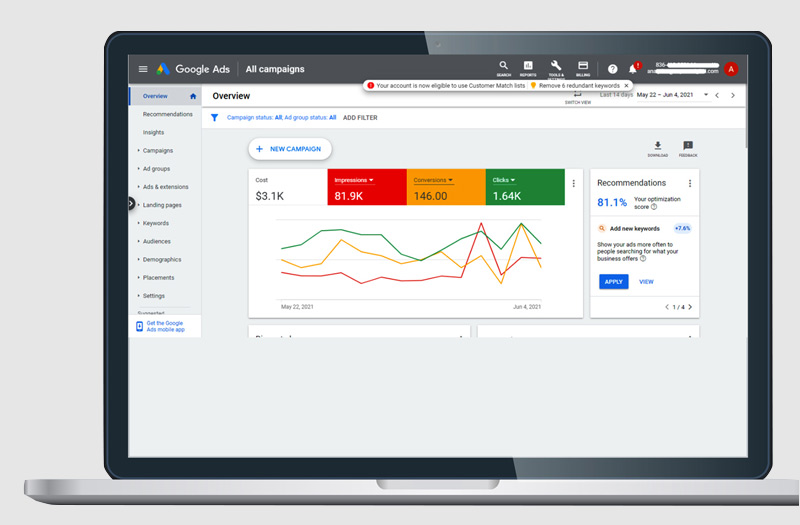Click the filter funnel icon
Image resolution: width=800 pixels, height=525 pixels.
click(215, 117)
